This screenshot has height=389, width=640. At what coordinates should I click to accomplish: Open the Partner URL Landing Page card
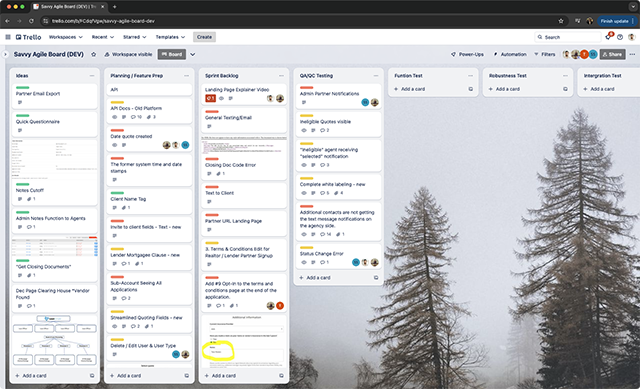point(244,223)
